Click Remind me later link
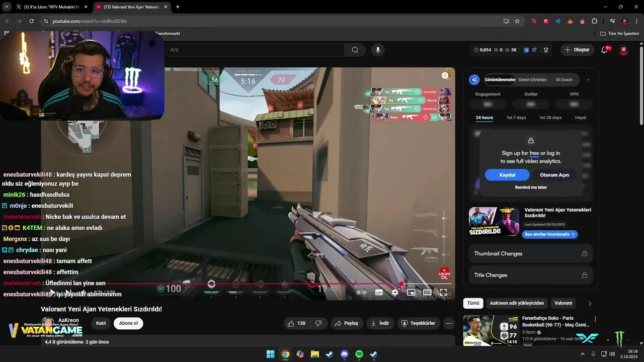644x362 pixels. tap(531, 188)
